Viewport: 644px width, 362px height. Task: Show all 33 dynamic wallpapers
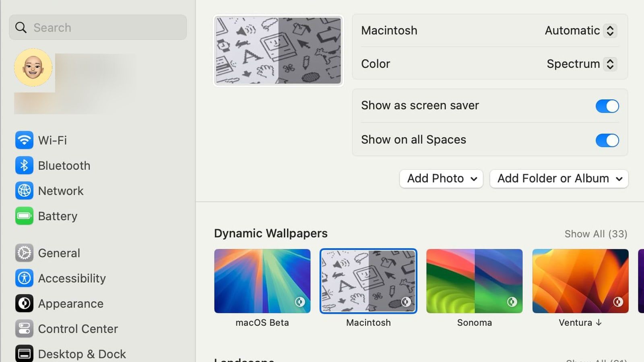click(596, 234)
